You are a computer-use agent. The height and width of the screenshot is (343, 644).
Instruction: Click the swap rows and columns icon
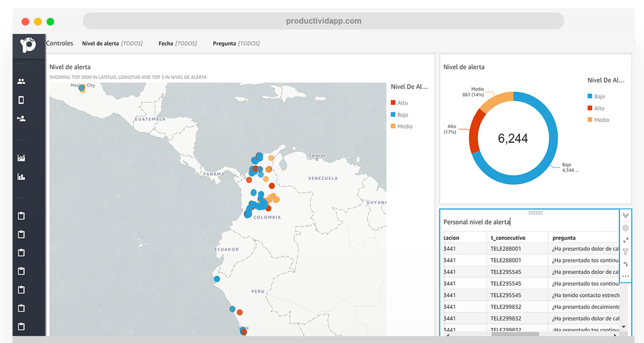click(x=626, y=264)
